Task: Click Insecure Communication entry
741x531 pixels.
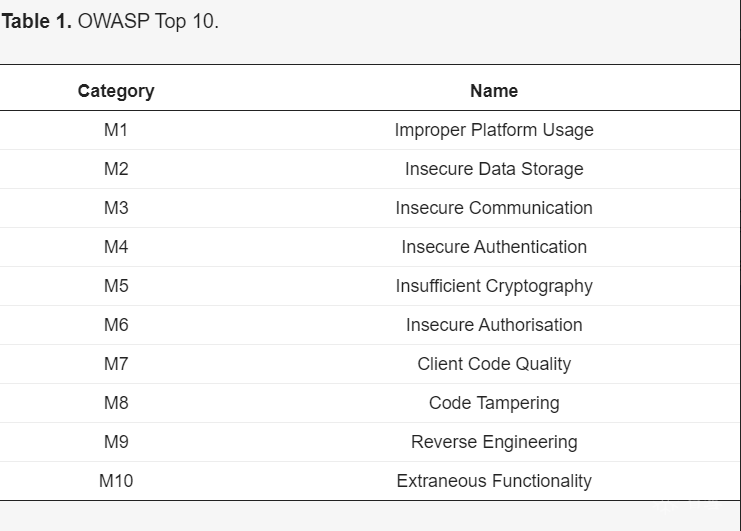Action: click(494, 208)
